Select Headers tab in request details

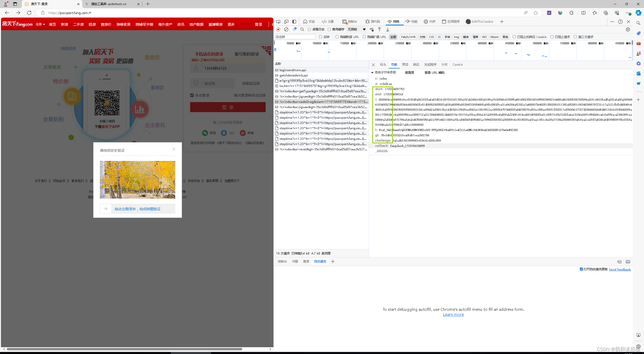[383, 65]
